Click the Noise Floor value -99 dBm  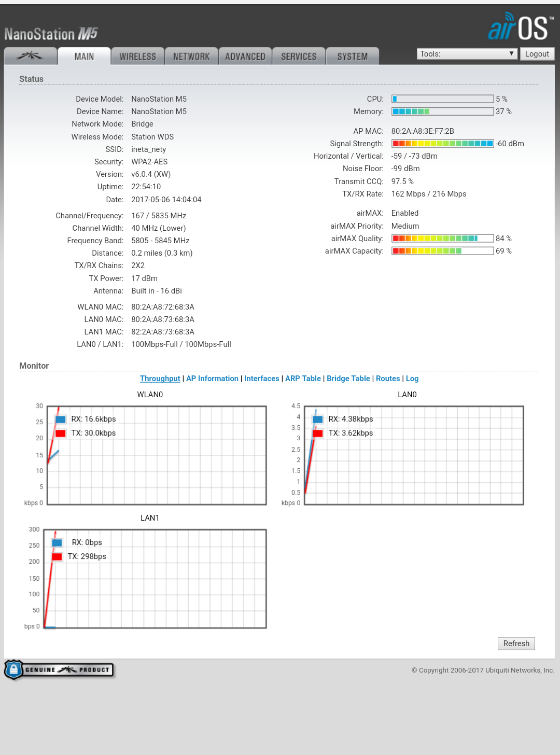click(405, 169)
